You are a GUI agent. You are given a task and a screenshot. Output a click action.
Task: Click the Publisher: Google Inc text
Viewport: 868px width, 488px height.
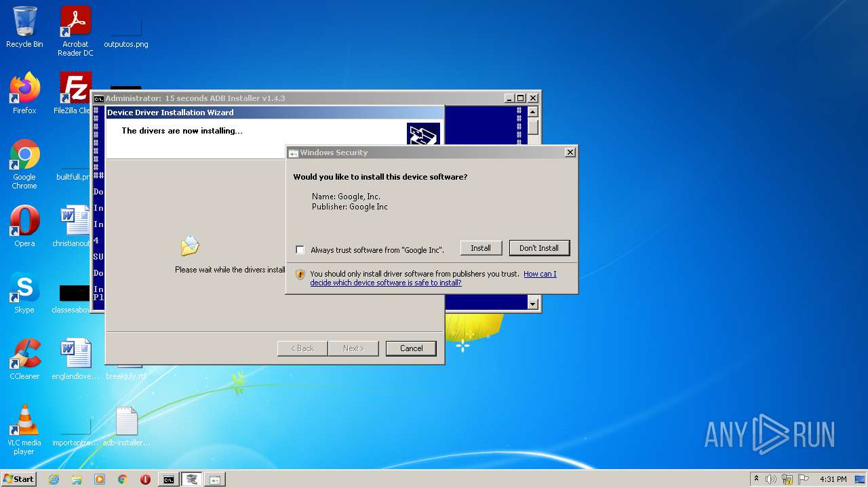350,207
